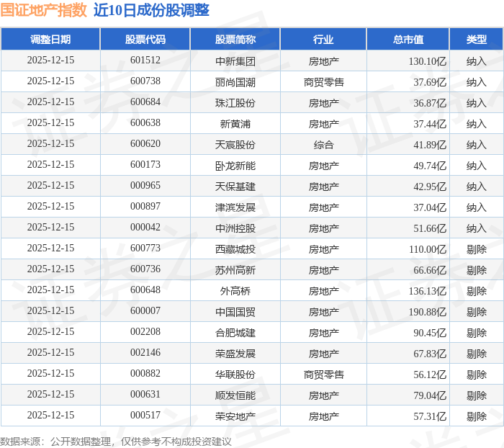504x448 pixels.
Task: Click stock name 中洲控股
Action: (x=235, y=228)
